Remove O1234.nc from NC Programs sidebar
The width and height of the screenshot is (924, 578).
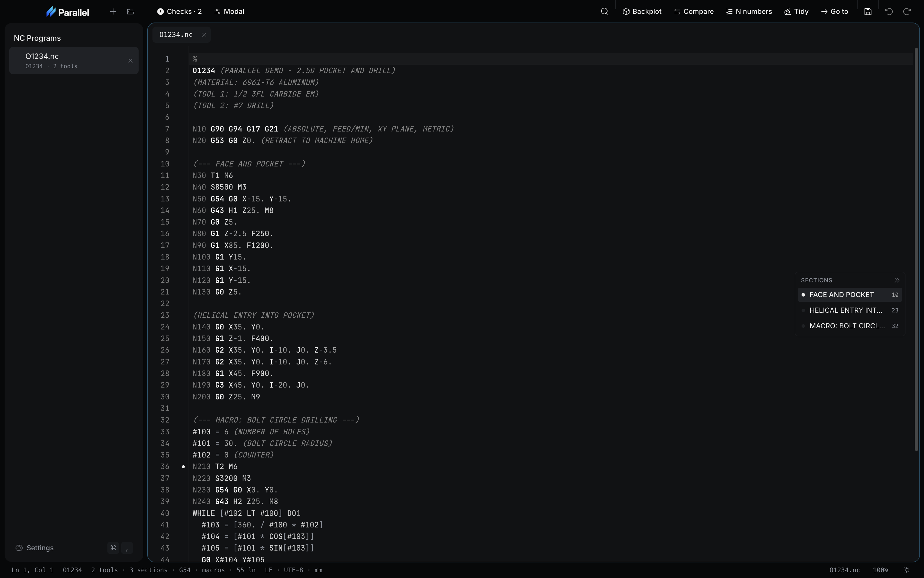131,60
